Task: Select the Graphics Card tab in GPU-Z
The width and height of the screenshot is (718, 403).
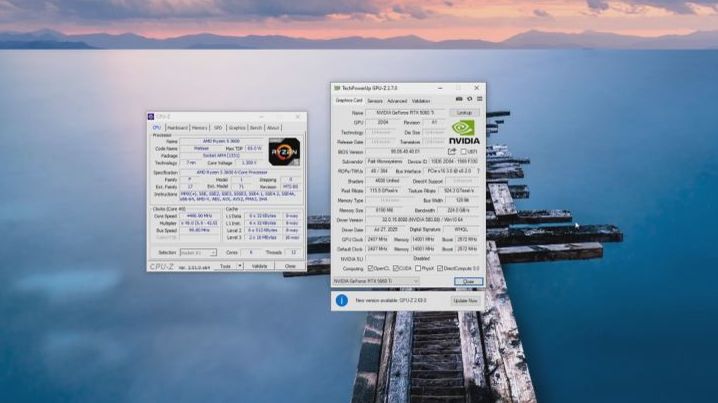Action: [x=349, y=100]
